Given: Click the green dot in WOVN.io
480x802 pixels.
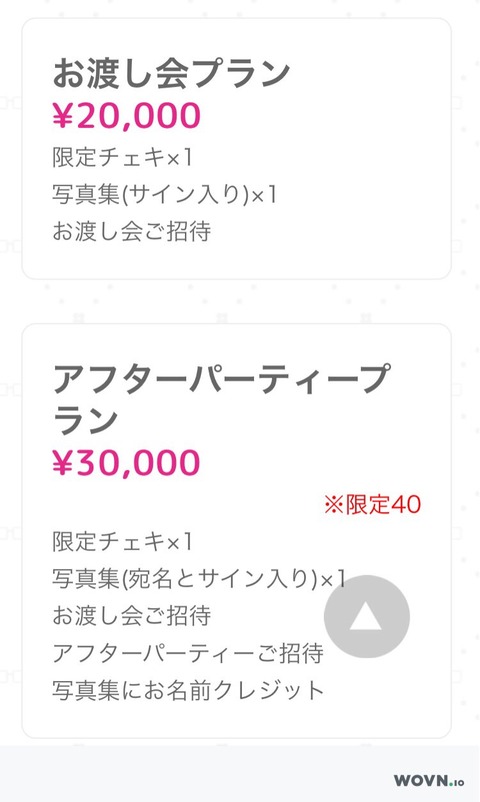Looking at the screenshot, I should (x=450, y=784).
